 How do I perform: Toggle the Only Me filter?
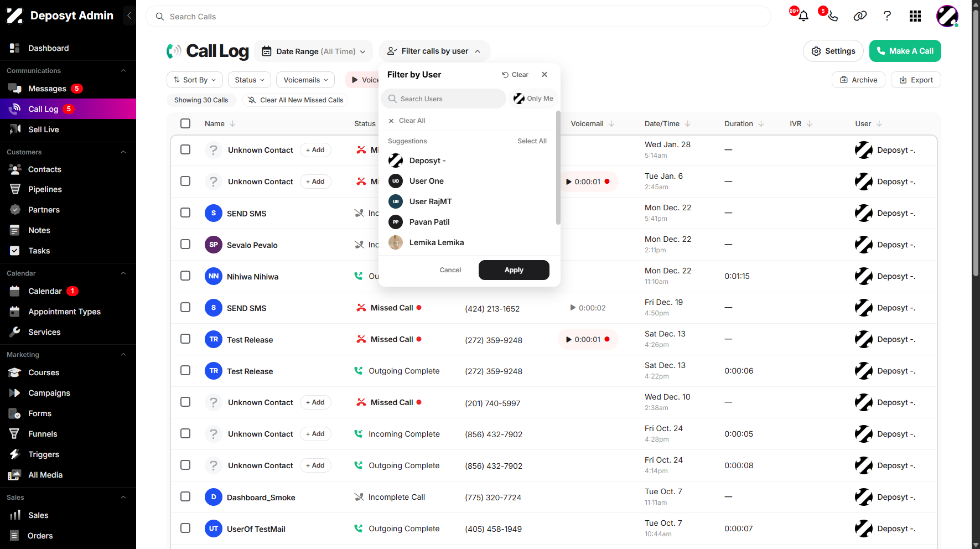[533, 99]
